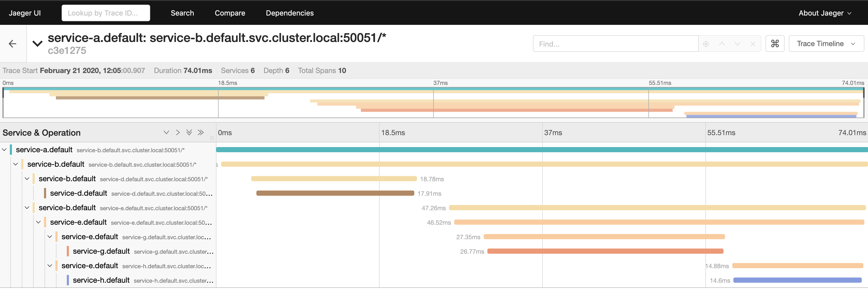
Task: Click the double-right collapse-all icon in the Service & Operation header
Action: click(201, 133)
